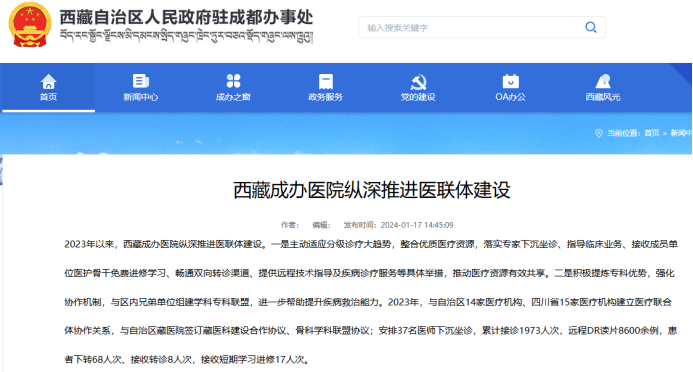
Task: Open the 成办之窗 menu item
Action: 233,97
